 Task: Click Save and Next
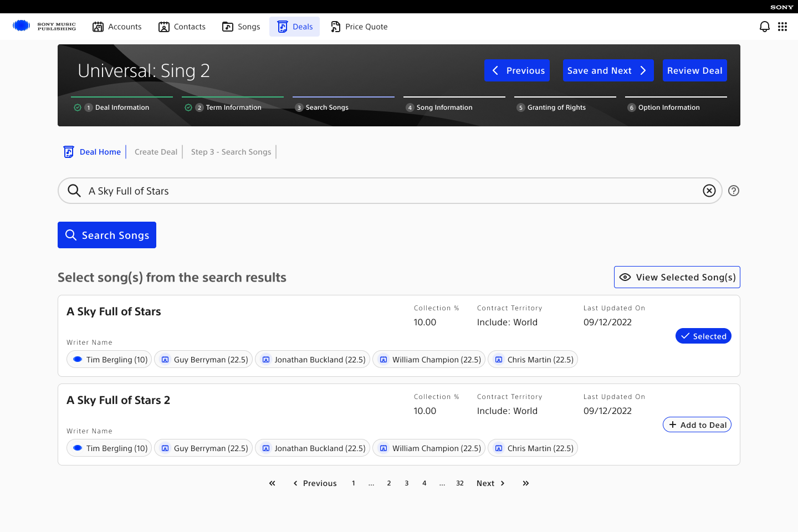click(608, 70)
